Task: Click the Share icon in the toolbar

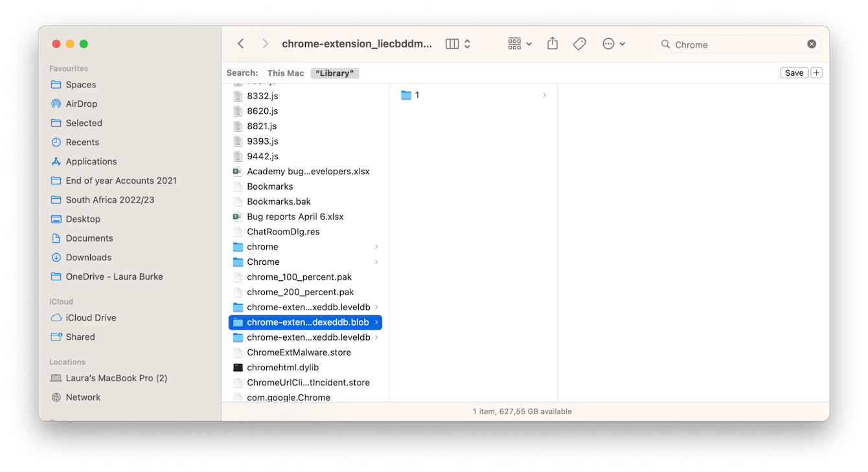Action: 553,43
